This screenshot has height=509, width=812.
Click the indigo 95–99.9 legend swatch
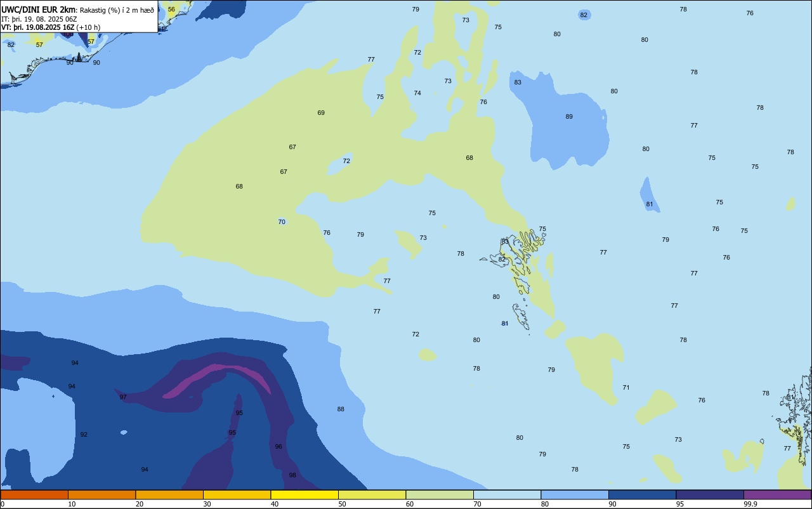[x=710, y=495]
